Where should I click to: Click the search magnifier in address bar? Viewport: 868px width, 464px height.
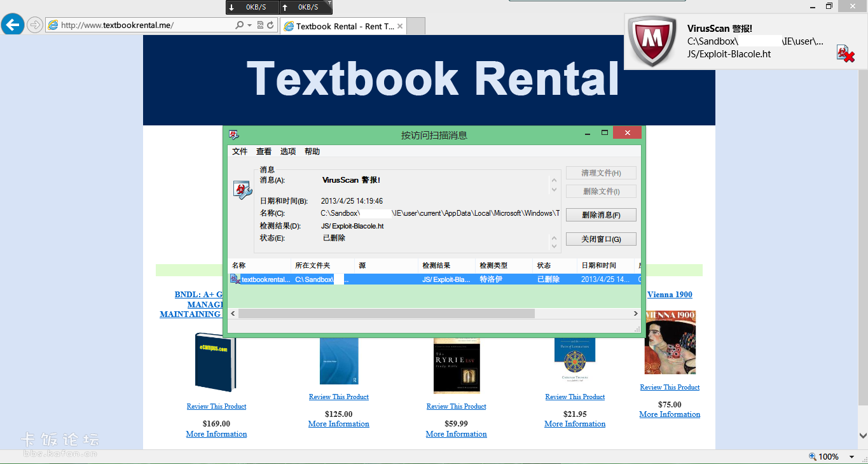[240, 25]
